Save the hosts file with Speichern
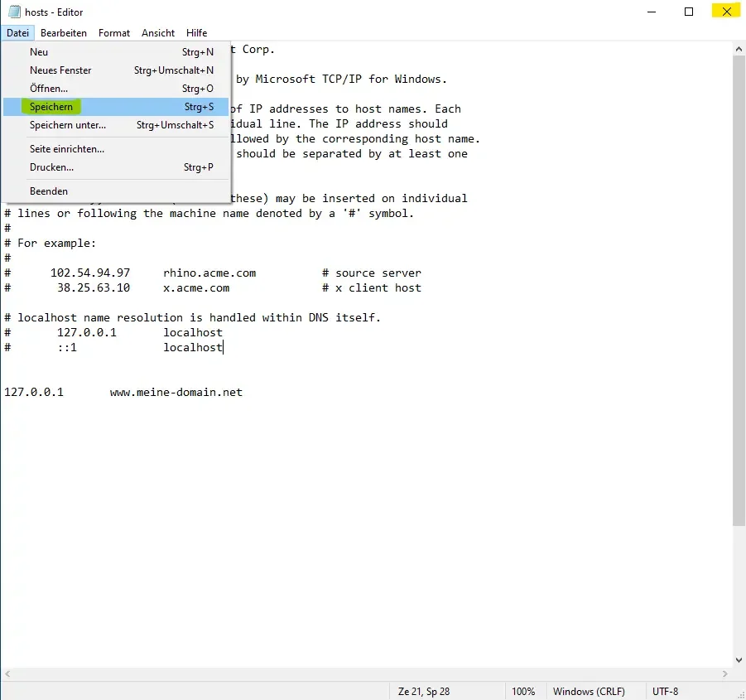Image resolution: width=746 pixels, height=700 pixels. (x=51, y=107)
